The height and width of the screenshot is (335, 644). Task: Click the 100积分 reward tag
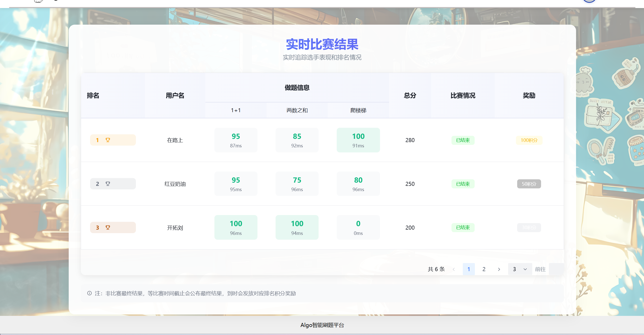click(529, 140)
